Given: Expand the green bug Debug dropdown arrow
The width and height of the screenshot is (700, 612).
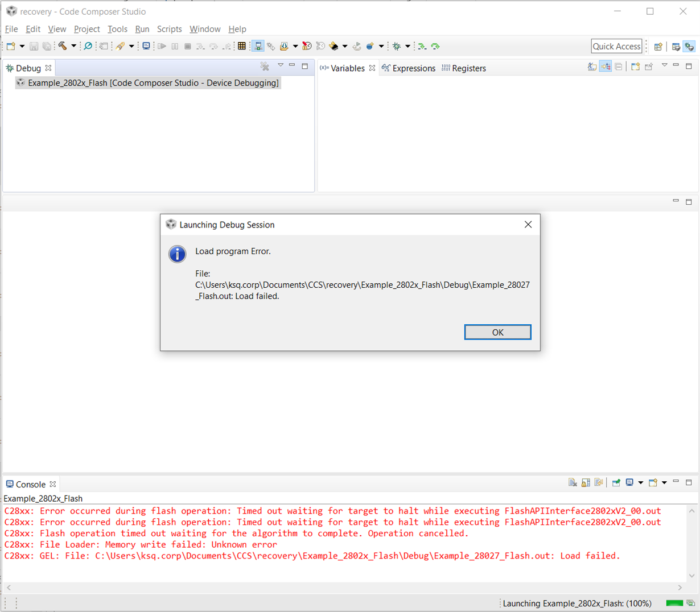Looking at the screenshot, I should [x=407, y=46].
